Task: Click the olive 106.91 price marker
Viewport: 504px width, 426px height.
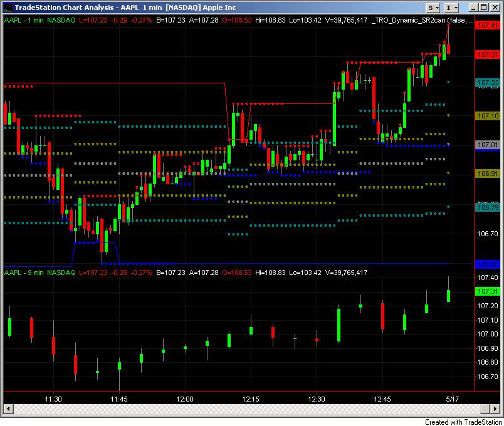Action: (488, 174)
